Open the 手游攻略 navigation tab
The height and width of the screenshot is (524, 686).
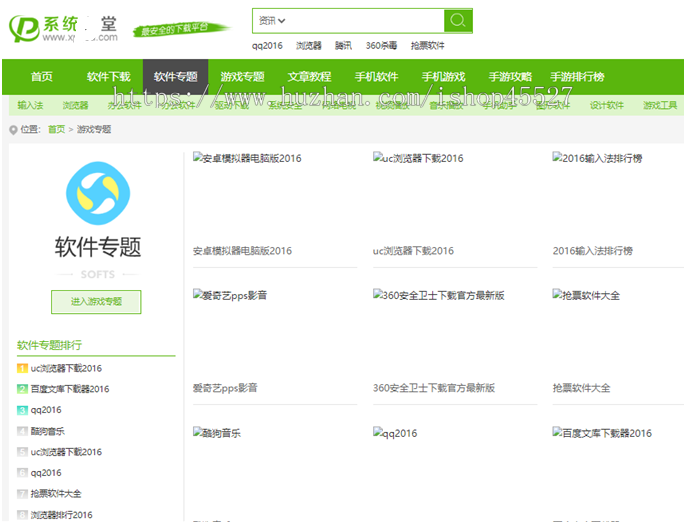click(510, 77)
